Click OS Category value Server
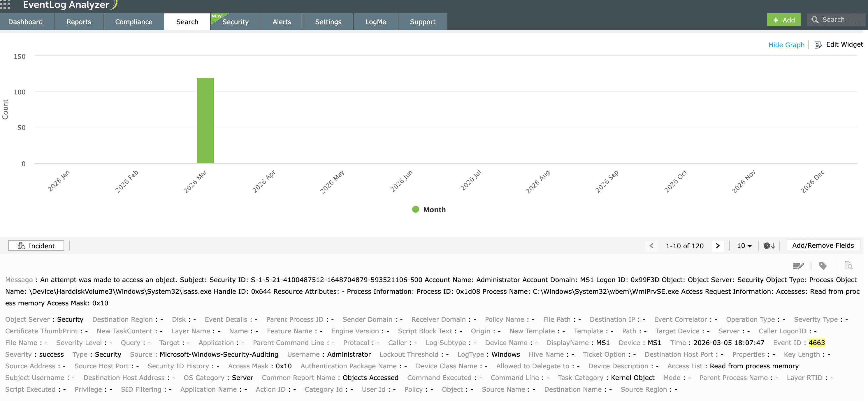This screenshot has height=401, width=868. click(243, 378)
